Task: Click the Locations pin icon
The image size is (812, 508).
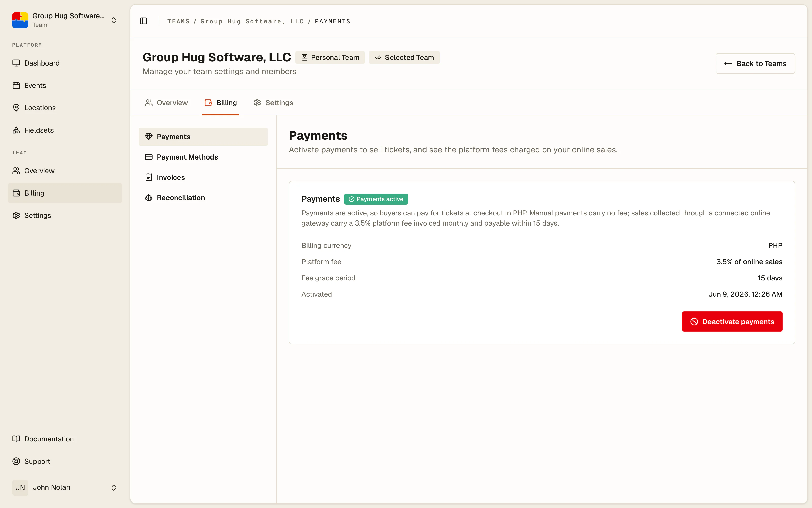Action: 16,107
